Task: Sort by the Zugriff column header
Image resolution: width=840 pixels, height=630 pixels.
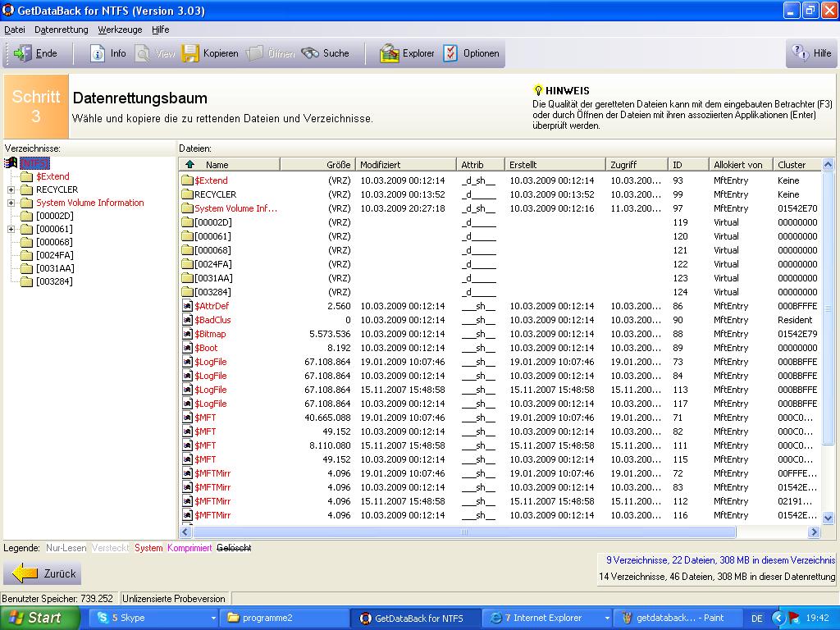Action: point(637,164)
